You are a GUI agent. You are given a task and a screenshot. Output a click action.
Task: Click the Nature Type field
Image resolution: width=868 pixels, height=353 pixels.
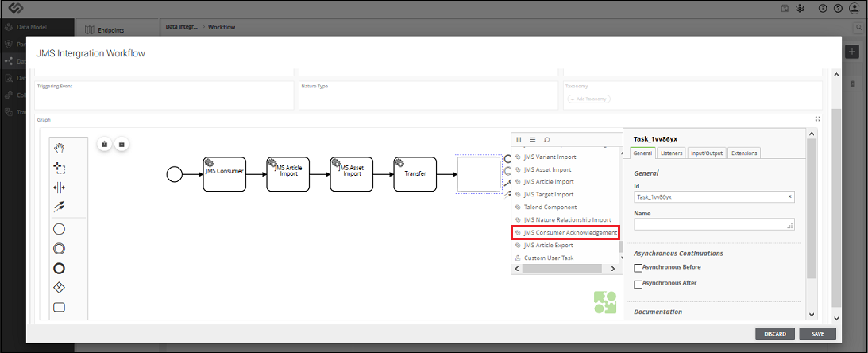429,96
